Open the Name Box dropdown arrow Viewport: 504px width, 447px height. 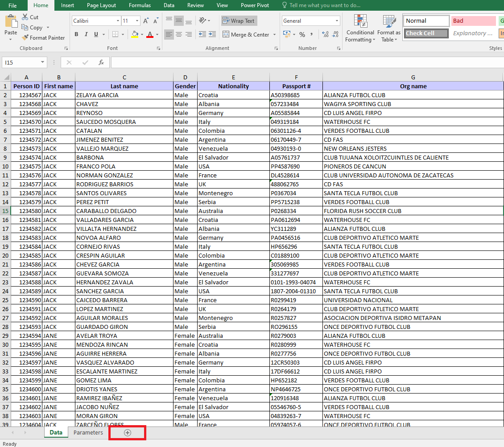[43, 63]
